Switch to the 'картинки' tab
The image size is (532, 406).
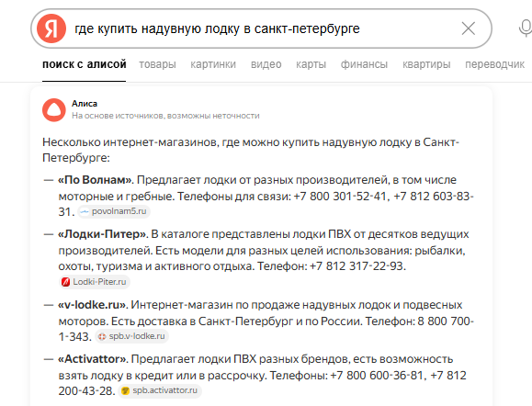coord(213,64)
